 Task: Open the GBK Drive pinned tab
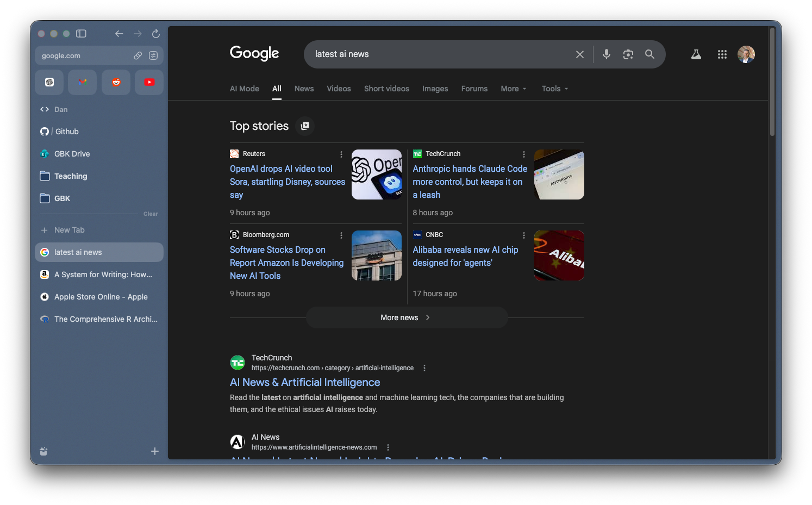point(99,154)
